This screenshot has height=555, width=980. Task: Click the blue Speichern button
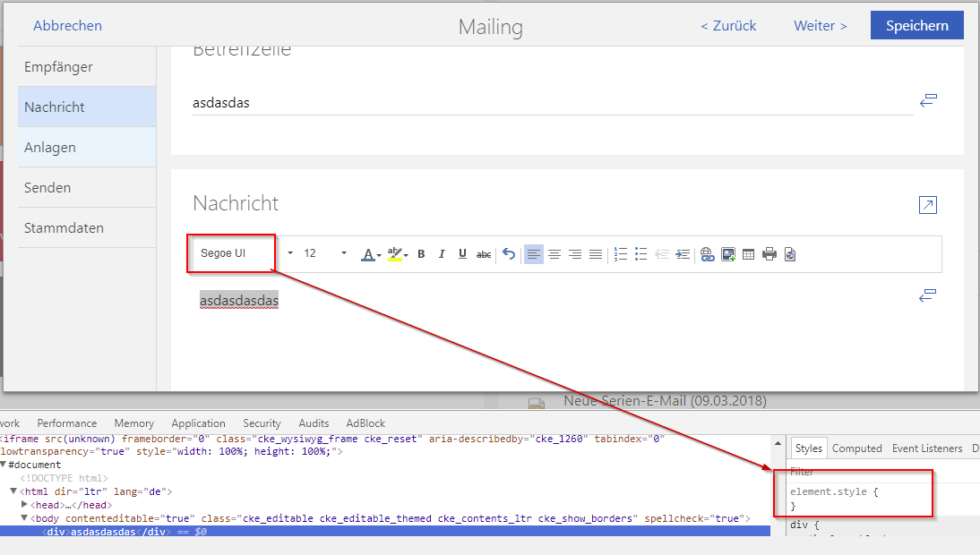click(x=916, y=24)
